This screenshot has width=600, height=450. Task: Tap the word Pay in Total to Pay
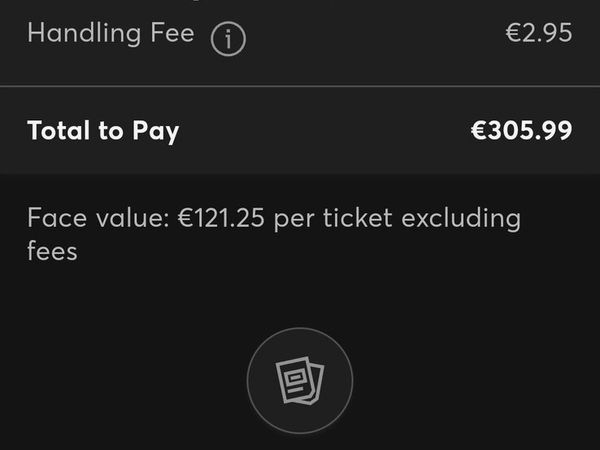[x=156, y=132]
